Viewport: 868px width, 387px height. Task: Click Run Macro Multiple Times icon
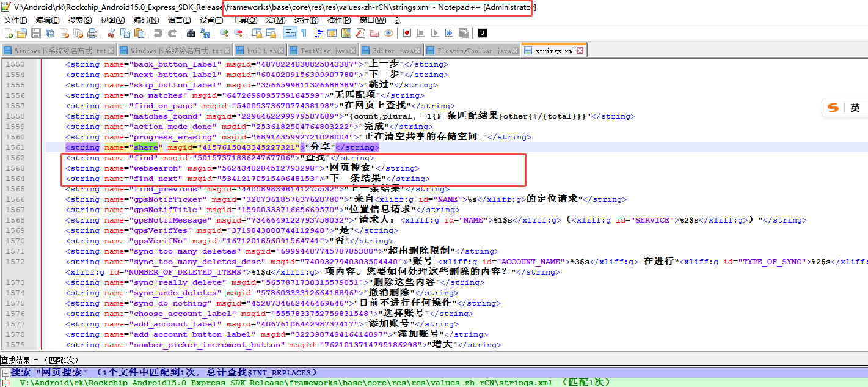[449, 32]
